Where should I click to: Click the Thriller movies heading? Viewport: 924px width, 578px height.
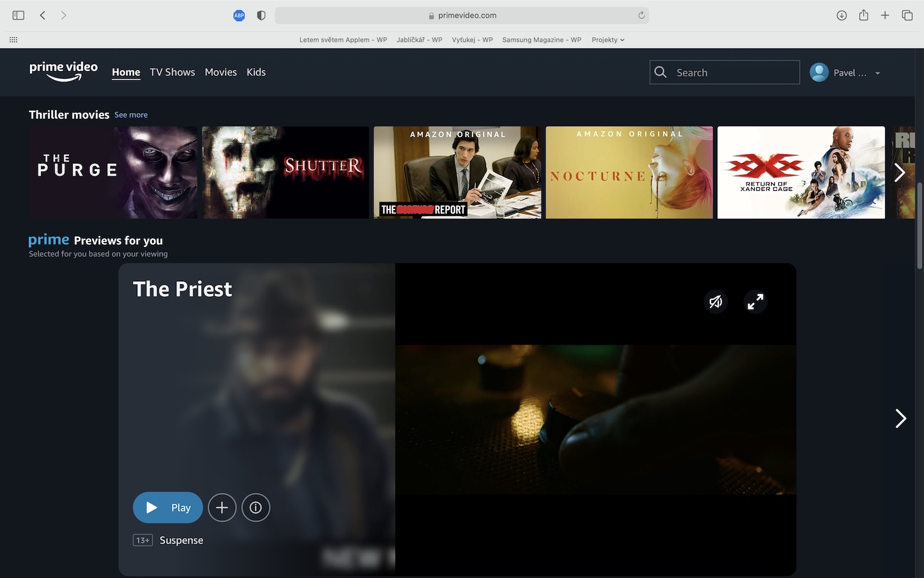(x=69, y=114)
